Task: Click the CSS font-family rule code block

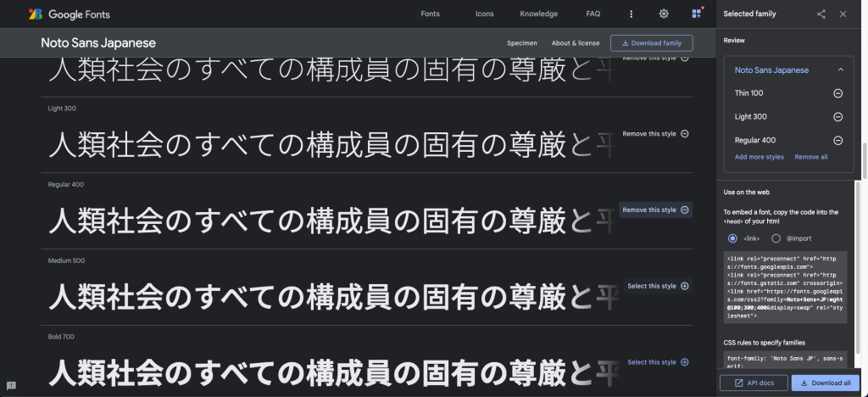Action: pyautogui.click(x=785, y=359)
